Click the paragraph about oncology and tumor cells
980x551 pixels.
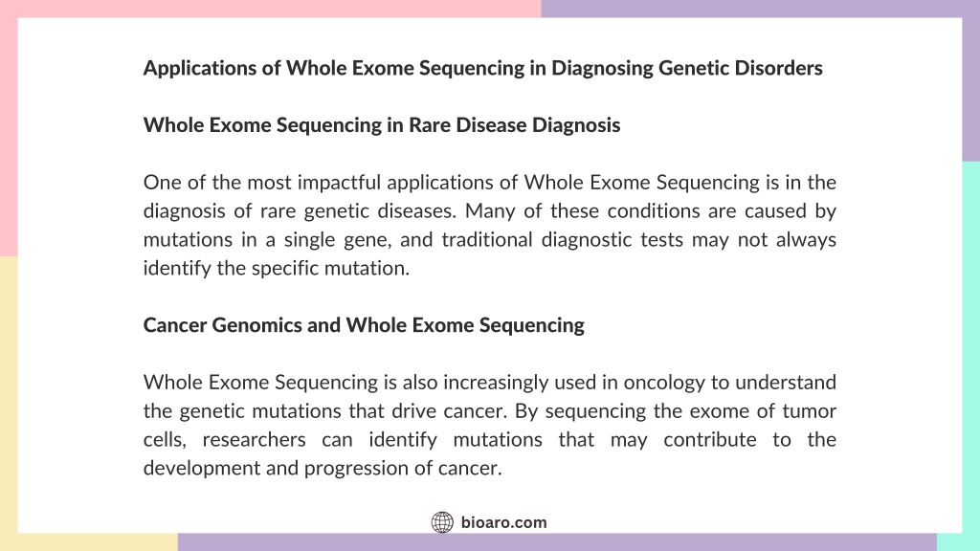click(489, 425)
